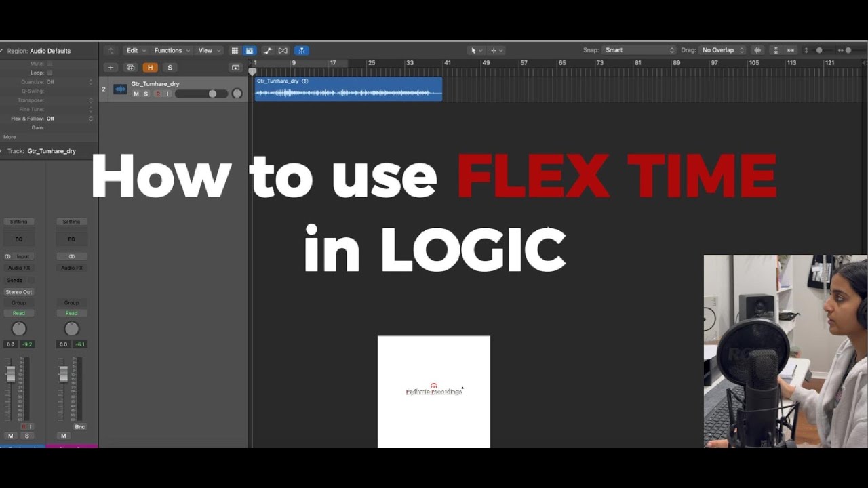The width and height of the screenshot is (868, 488).
Task: Select the list/tracks view icon
Action: click(250, 50)
